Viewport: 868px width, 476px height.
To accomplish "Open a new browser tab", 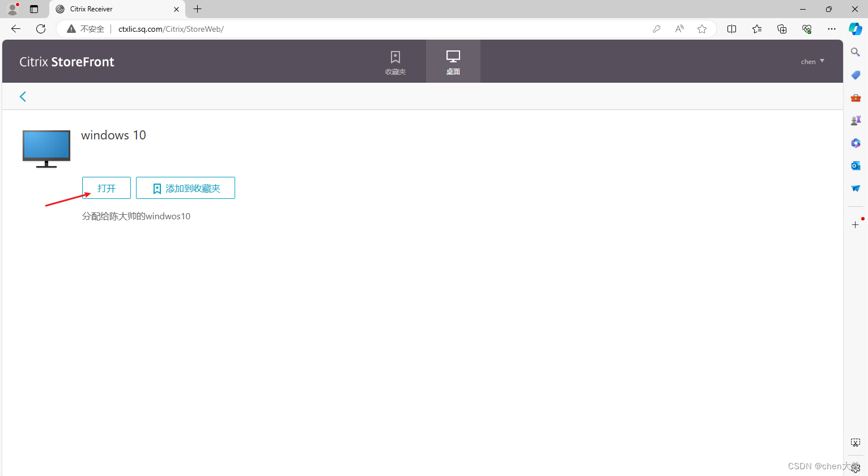I will coord(197,9).
